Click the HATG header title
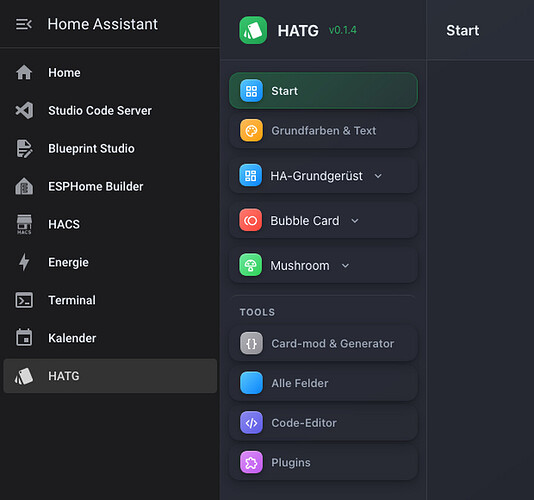The width and height of the screenshot is (534, 500). [x=298, y=31]
